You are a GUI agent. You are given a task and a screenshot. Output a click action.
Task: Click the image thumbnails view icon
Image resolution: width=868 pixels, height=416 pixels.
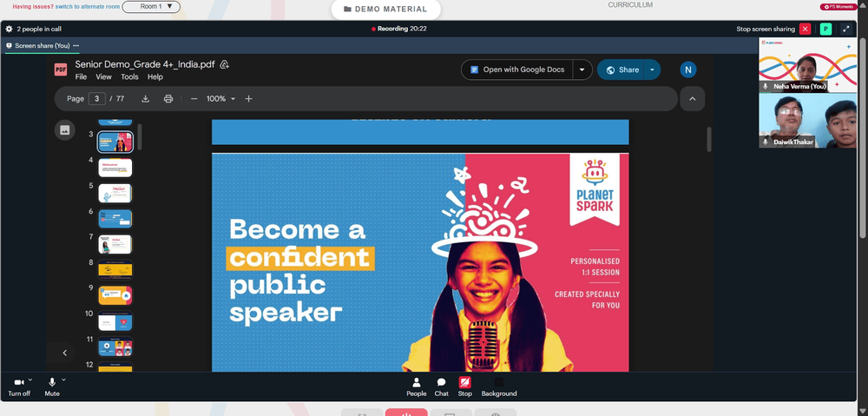click(65, 130)
